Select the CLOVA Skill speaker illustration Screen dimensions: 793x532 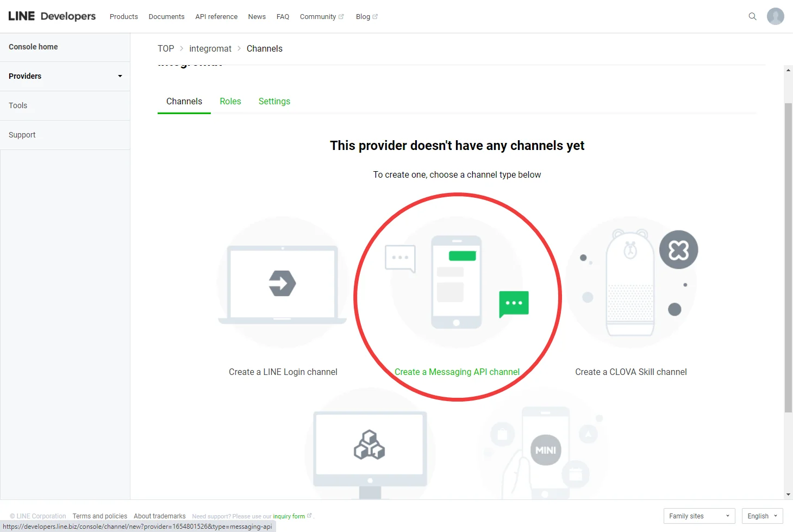pos(631,283)
